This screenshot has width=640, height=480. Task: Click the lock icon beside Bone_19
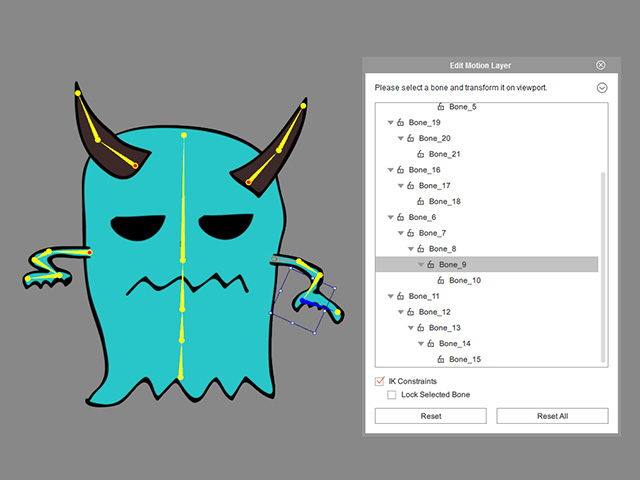[x=401, y=122]
